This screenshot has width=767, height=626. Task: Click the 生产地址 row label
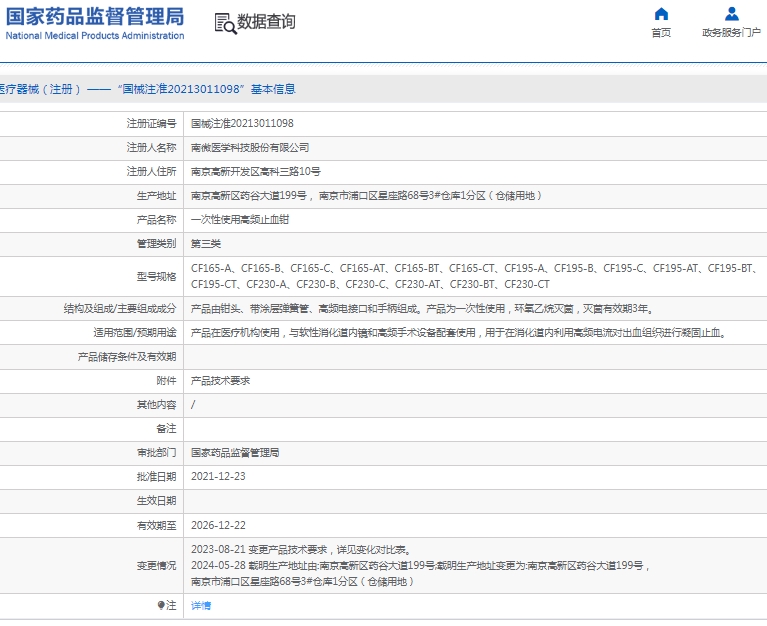click(x=157, y=196)
